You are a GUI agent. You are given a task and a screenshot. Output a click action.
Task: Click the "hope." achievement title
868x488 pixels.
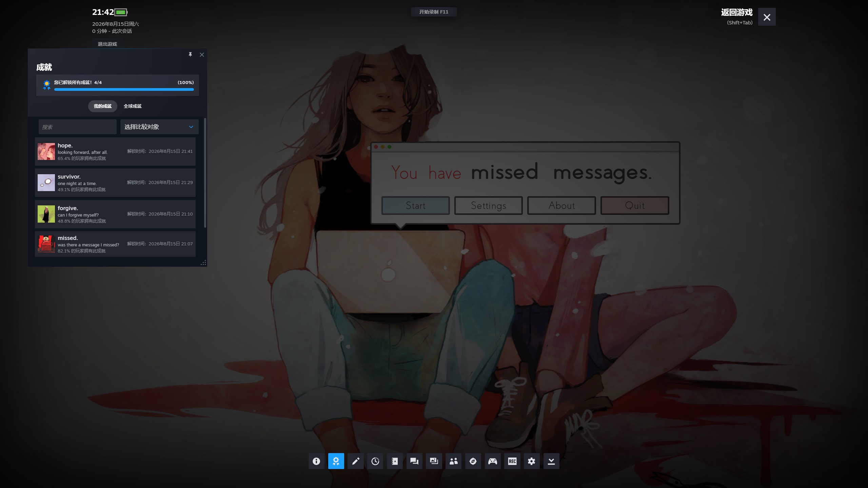(65, 145)
